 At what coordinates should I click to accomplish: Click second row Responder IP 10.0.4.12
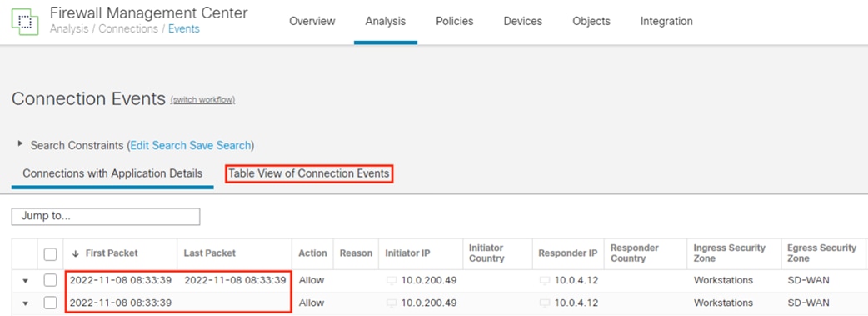(x=576, y=303)
